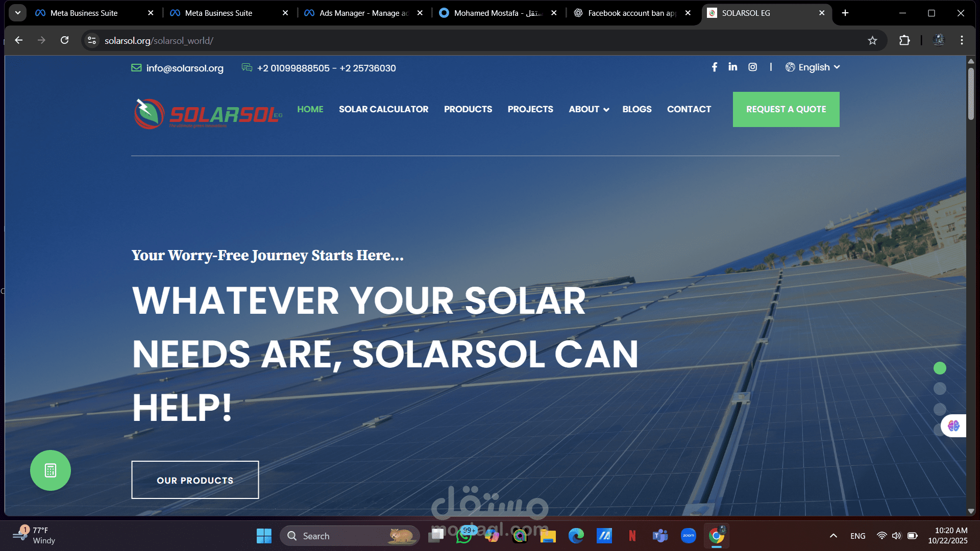Open SOLARSOL's LinkedIn page icon
The image size is (980, 551).
[733, 67]
